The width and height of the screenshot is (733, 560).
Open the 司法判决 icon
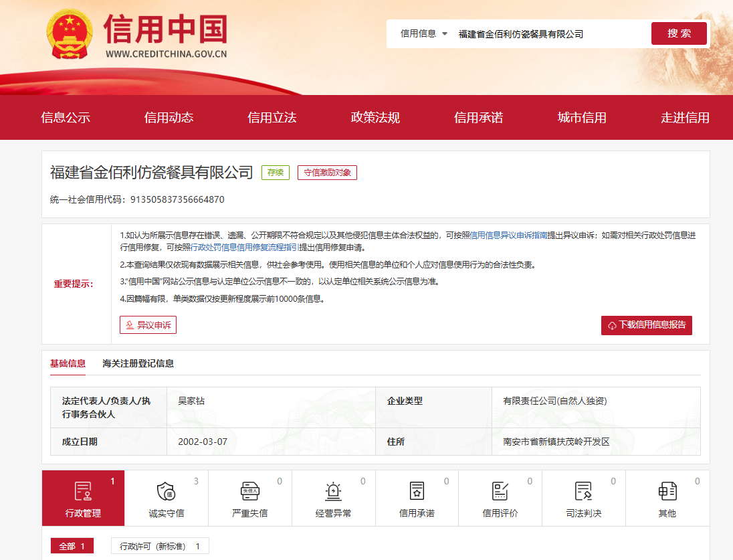pos(583,492)
